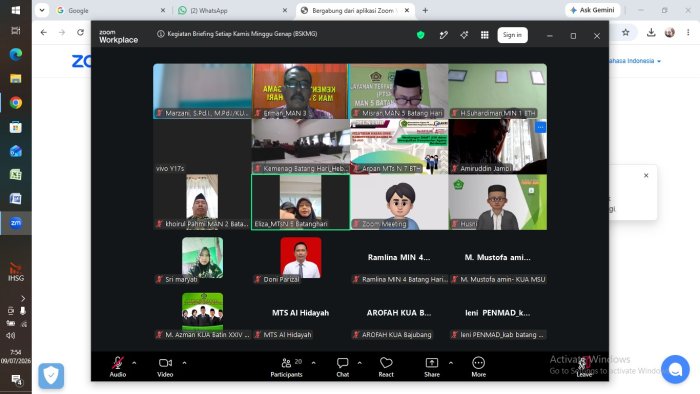Select Sri maryati's participant tile
Viewport: 700px width, 394px height.
202,258
